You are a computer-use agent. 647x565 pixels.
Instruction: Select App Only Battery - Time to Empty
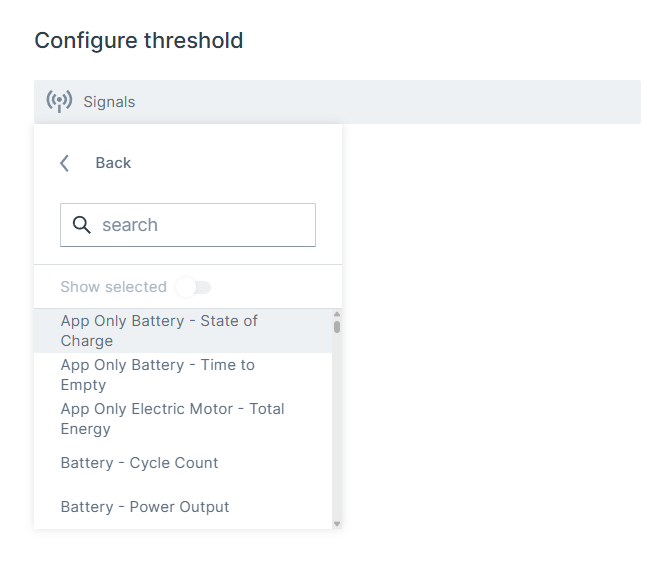158,375
